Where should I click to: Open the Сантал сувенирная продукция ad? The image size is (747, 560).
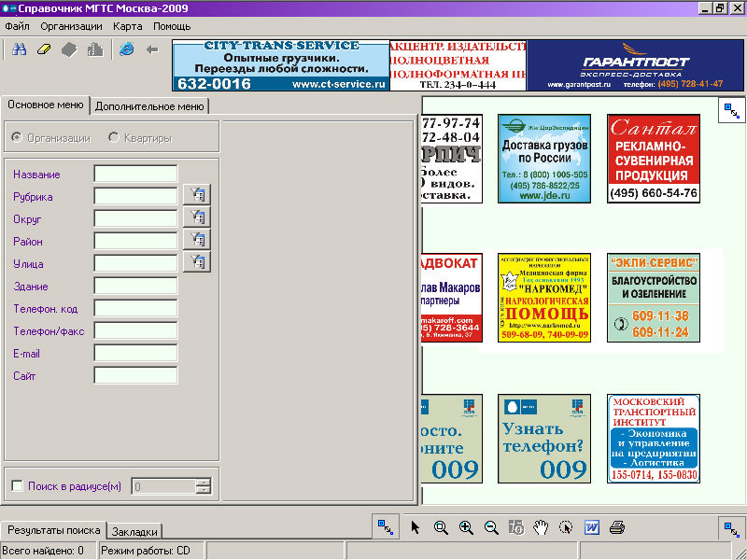click(x=654, y=159)
